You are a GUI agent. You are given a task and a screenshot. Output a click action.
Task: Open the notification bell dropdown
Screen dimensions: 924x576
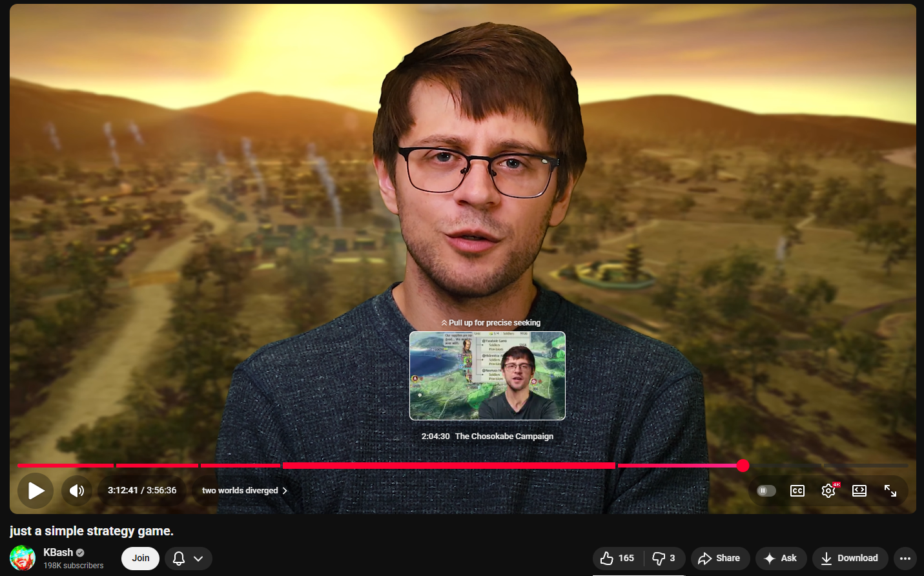click(x=188, y=559)
